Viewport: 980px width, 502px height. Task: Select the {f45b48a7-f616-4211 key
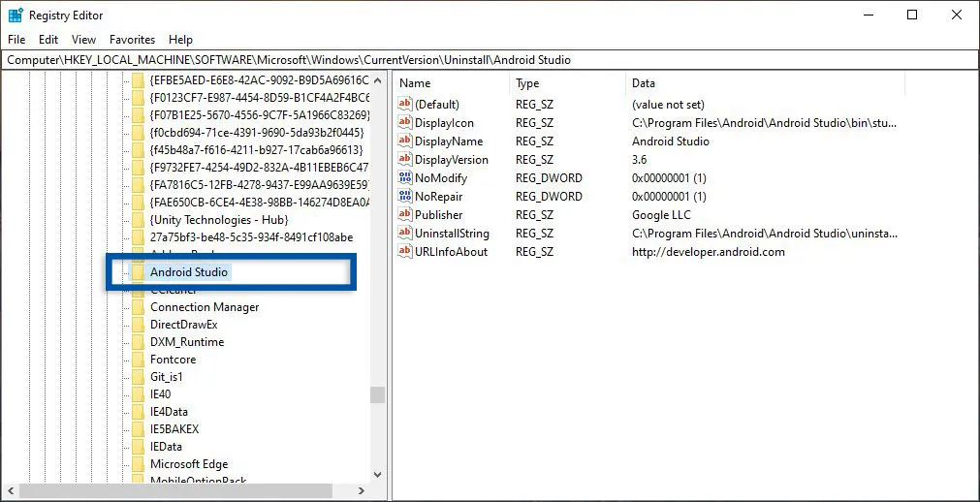[256, 150]
